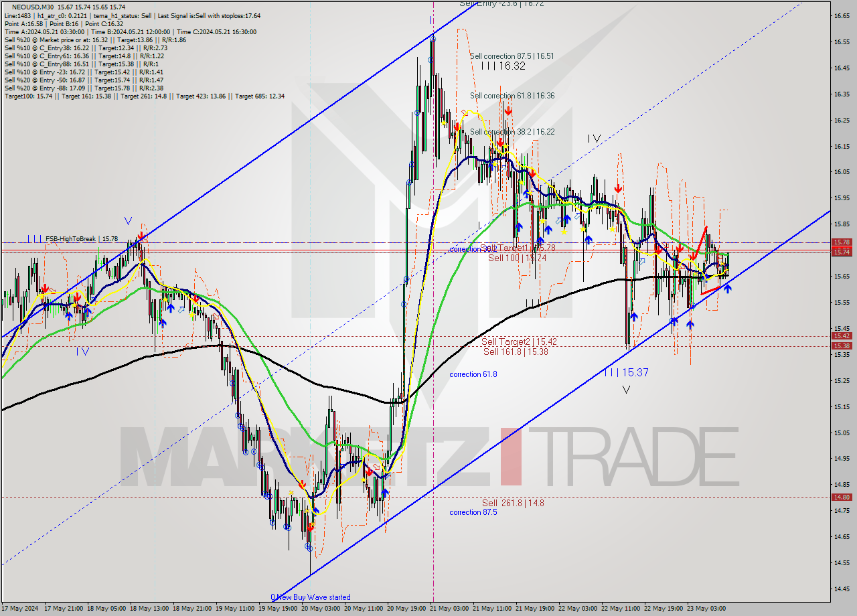
Task: Click the '0 New Buy Wave started' label
Action: coord(311,597)
